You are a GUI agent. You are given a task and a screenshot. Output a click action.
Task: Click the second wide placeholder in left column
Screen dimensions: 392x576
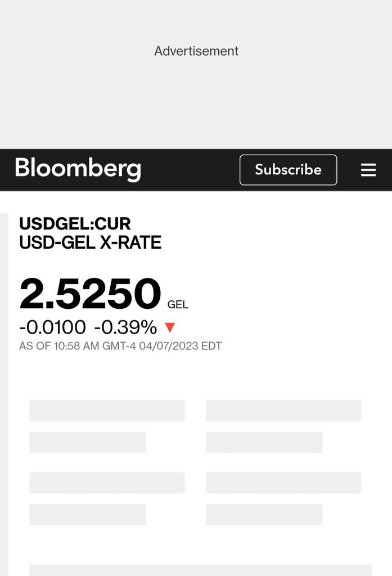(107, 483)
